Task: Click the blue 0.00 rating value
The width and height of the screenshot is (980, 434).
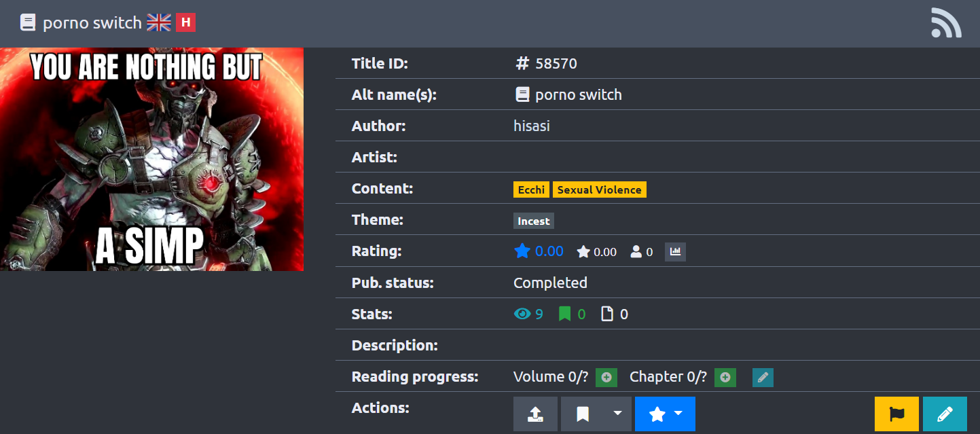Action: point(549,251)
